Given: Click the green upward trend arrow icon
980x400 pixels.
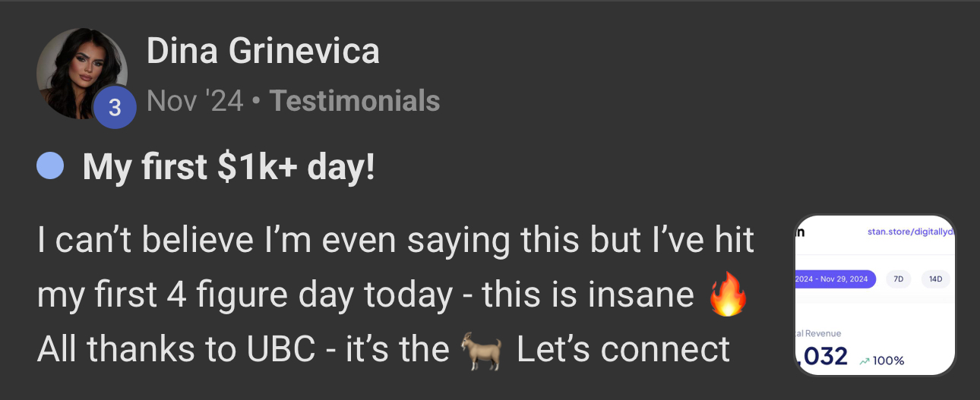Looking at the screenshot, I should [x=865, y=361].
